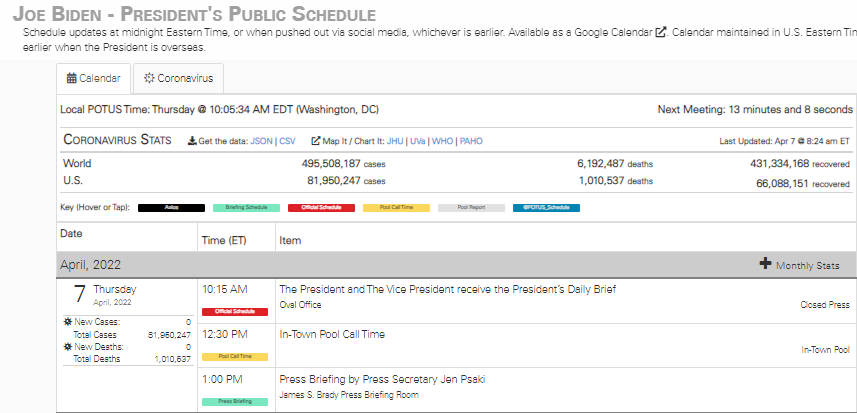Expand Monthly Stats for April 2022
The image size is (857, 413).
point(800,265)
